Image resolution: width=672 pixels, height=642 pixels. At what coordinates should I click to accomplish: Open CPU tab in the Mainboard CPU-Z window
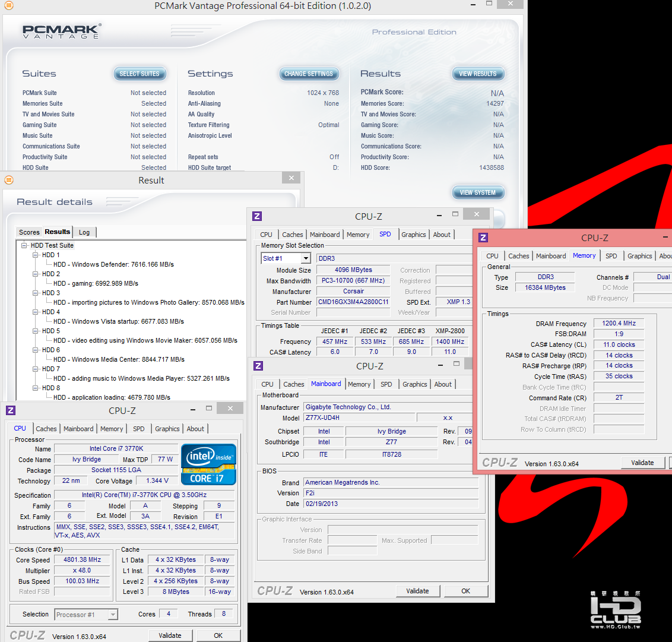pos(267,384)
